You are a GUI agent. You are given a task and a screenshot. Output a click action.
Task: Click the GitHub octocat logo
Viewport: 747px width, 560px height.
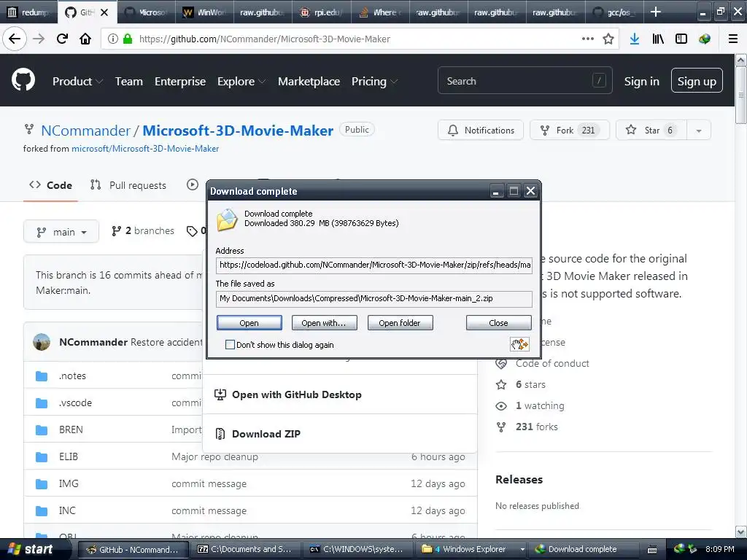pyautogui.click(x=23, y=80)
